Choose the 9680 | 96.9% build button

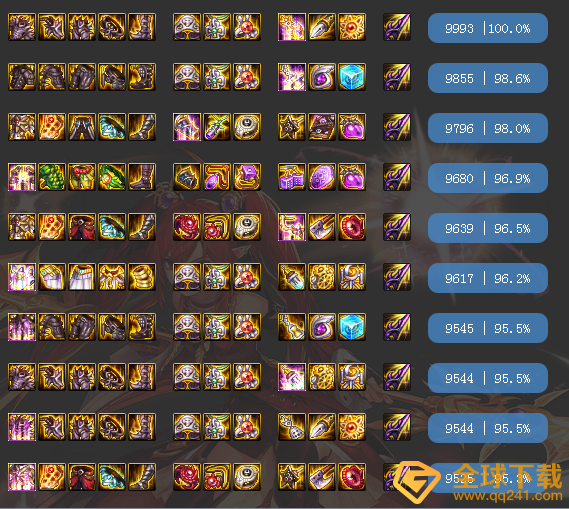click(488, 178)
